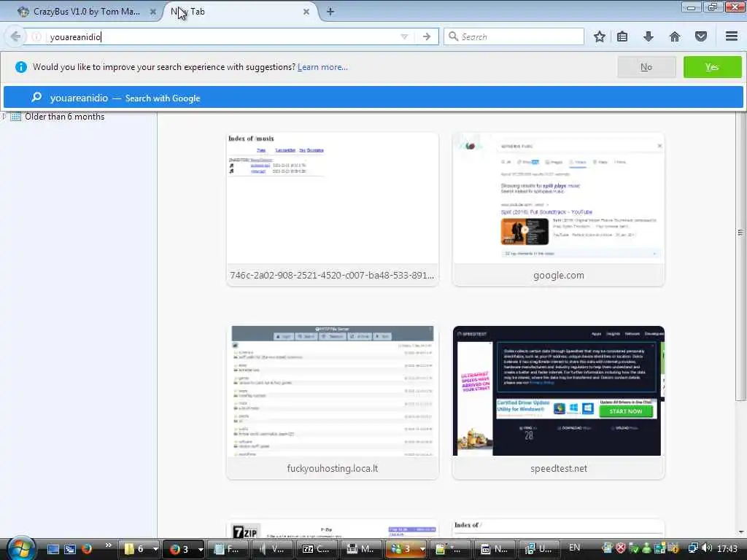Screen dimensions: 747x560
Task: Switch to the N... taskbar window
Action: 495,549
